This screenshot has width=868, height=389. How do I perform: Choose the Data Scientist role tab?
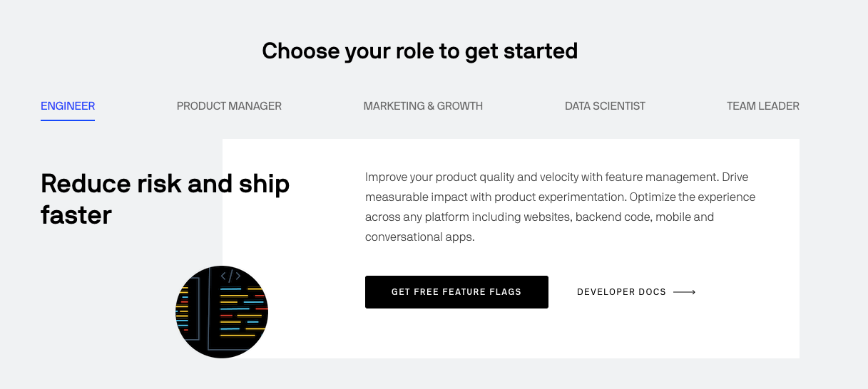605,106
